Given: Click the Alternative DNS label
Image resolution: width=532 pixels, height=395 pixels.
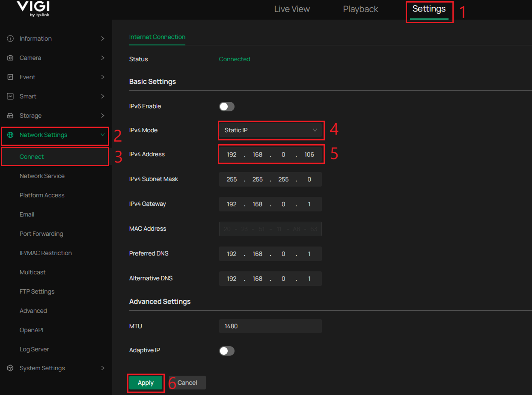Looking at the screenshot, I should point(151,278).
